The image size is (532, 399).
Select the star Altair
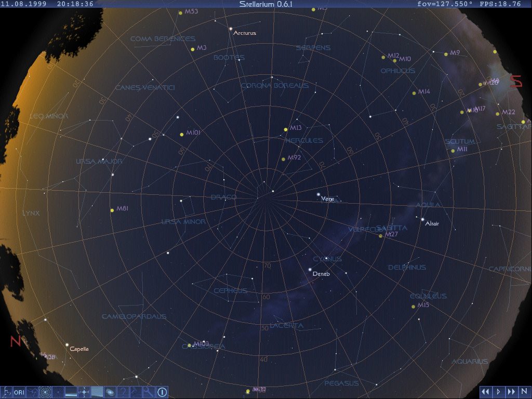point(422,220)
